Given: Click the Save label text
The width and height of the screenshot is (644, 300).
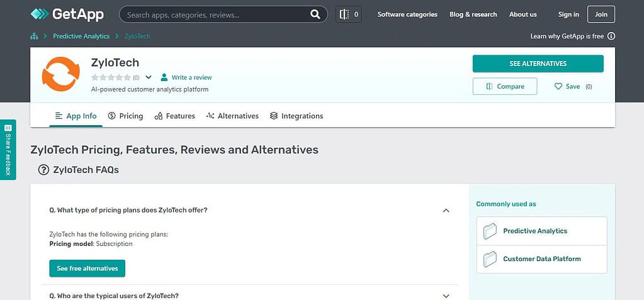Looking at the screenshot, I should tap(572, 87).
